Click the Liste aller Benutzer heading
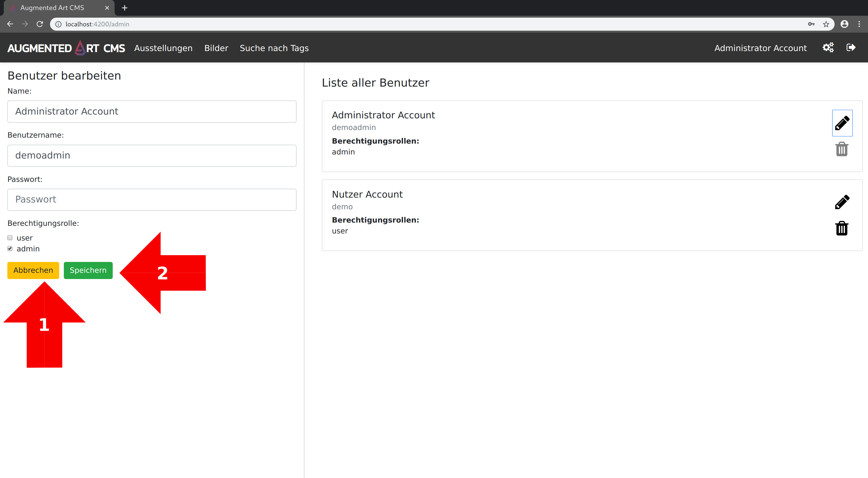The image size is (868, 478). (x=376, y=83)
